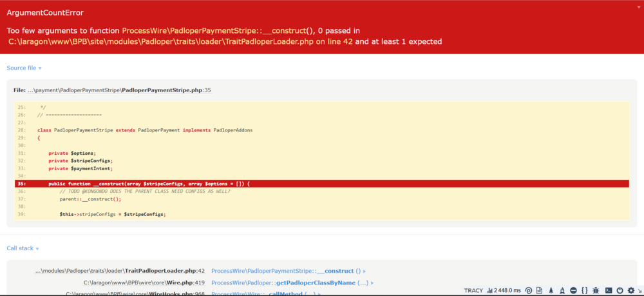Open the 2 448.0 ms timing panel
644x296 pixels.
click(x=504, y=291)
